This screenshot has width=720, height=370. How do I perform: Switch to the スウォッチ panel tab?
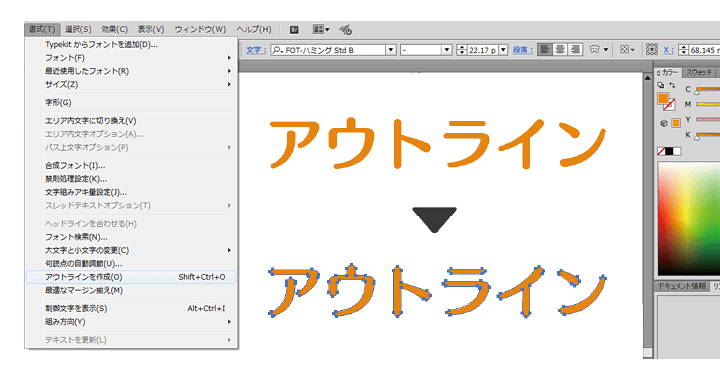click(699, 73)
